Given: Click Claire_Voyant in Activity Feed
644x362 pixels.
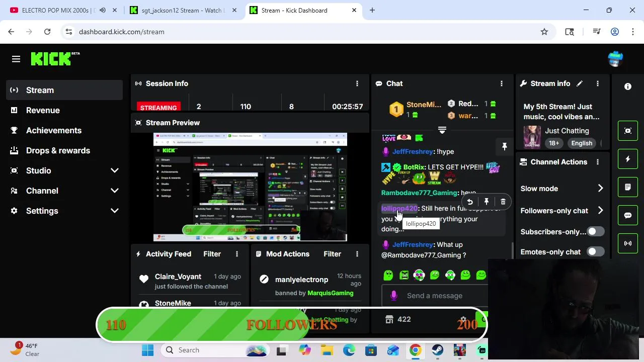Looking at the screenshot, I should (x=178, y=277).
